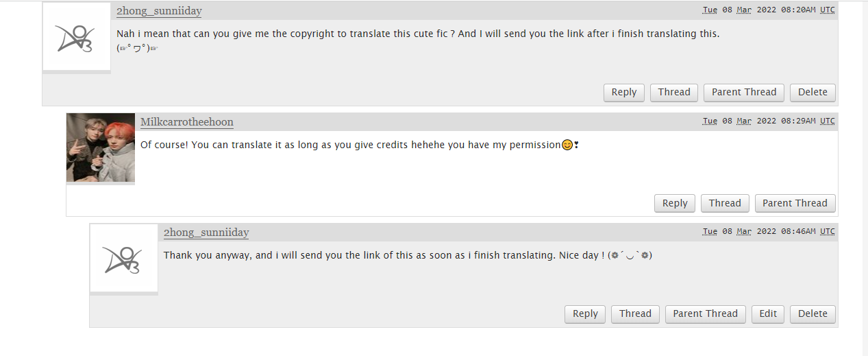
Task: Open Parent Thread of Milkcarrotheehoon's comment
Action: 795,204
